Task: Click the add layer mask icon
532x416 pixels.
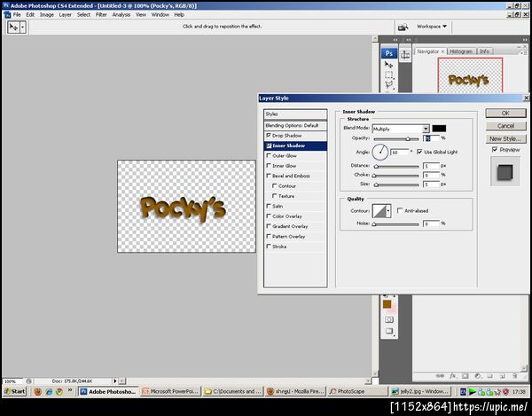Action: (x=465, y=375)
